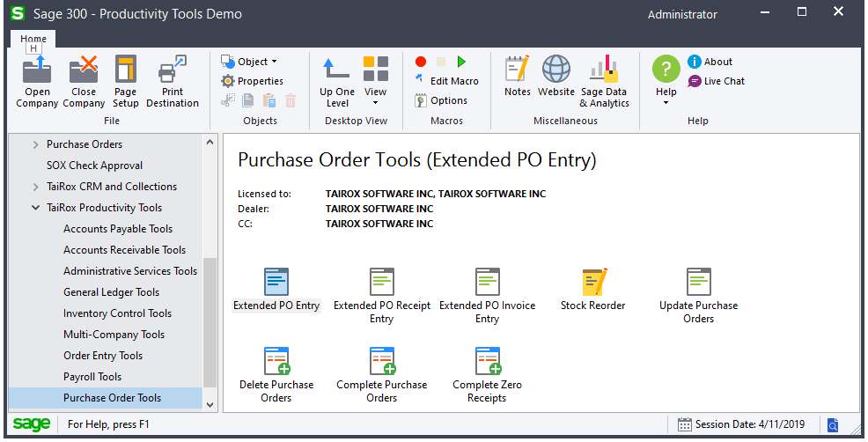
Task: Select TaiRox Productivity Tools item
Action: 104,207
